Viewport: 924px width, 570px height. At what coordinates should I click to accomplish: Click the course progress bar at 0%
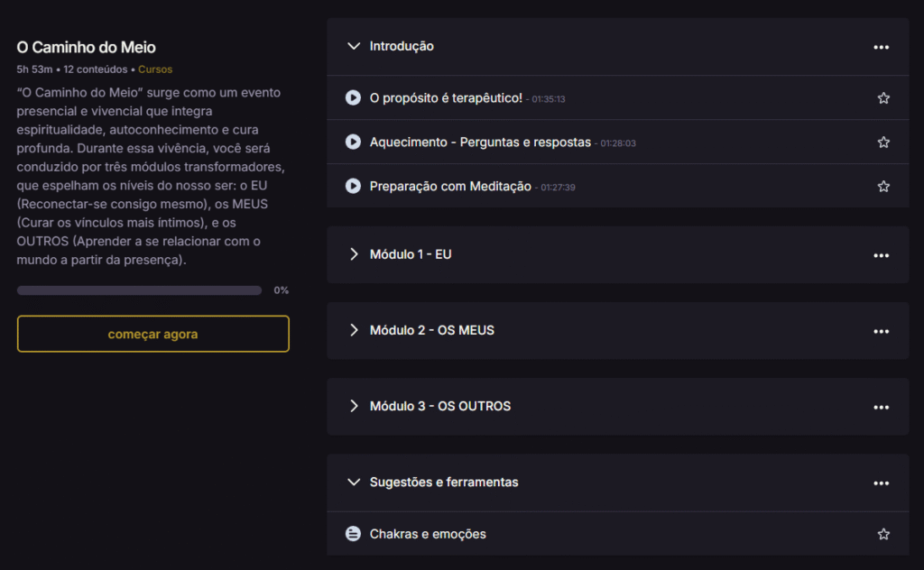(139, 290)
